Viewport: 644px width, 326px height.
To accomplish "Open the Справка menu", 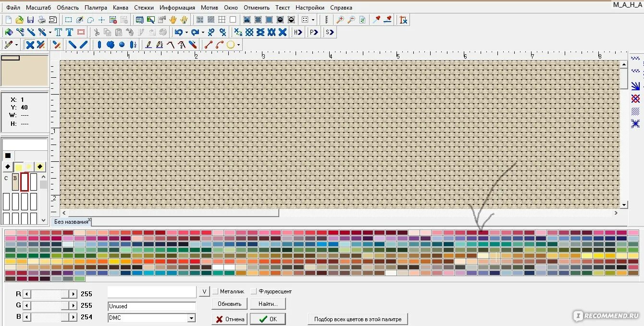I will click(x=341, y=8).
